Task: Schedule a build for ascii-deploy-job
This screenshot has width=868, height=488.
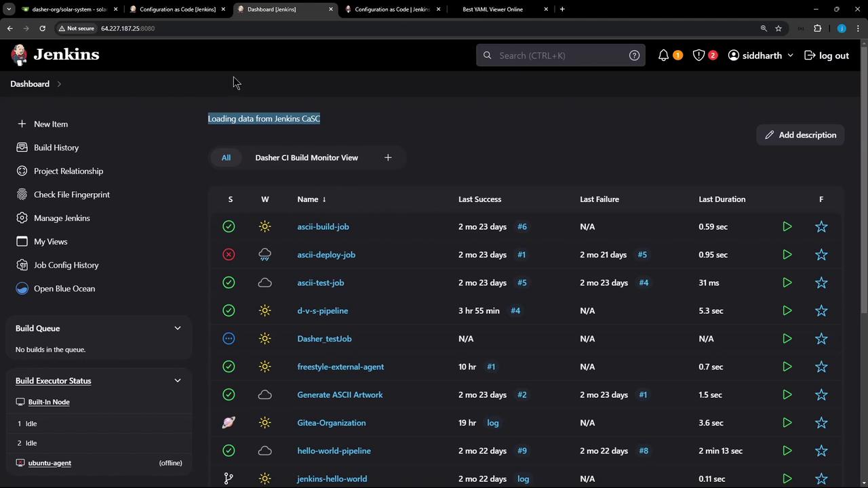Action: pyautogui.click(x=787, y=255)
